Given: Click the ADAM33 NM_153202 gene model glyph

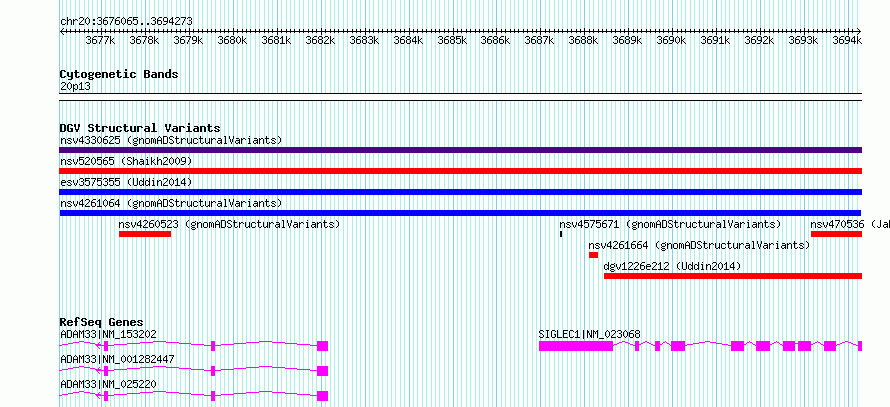Looking at the screenshot, I should 194,346.
